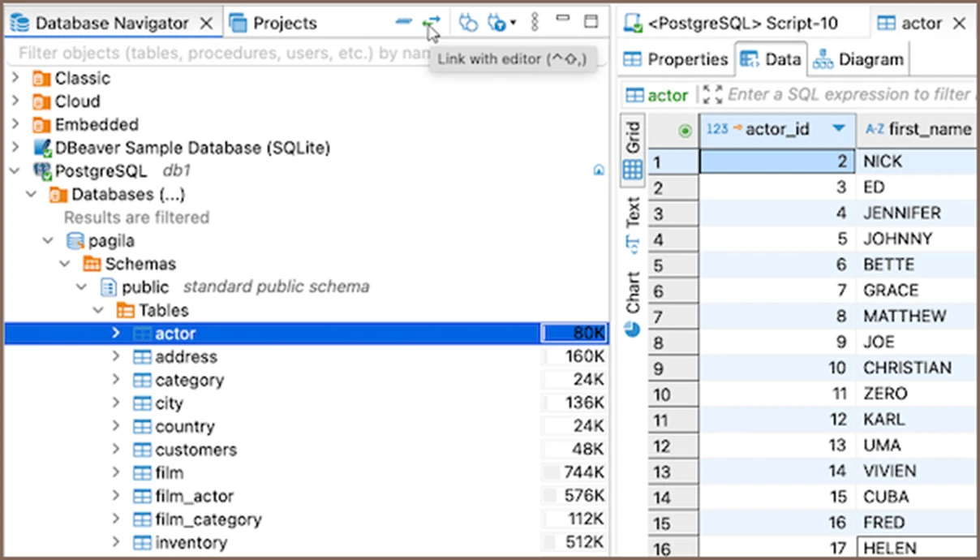Image resolution: width=980 pixels, height=560 pixels.
Task: Switch to the Grid view side tab
Action: point(633,149)
